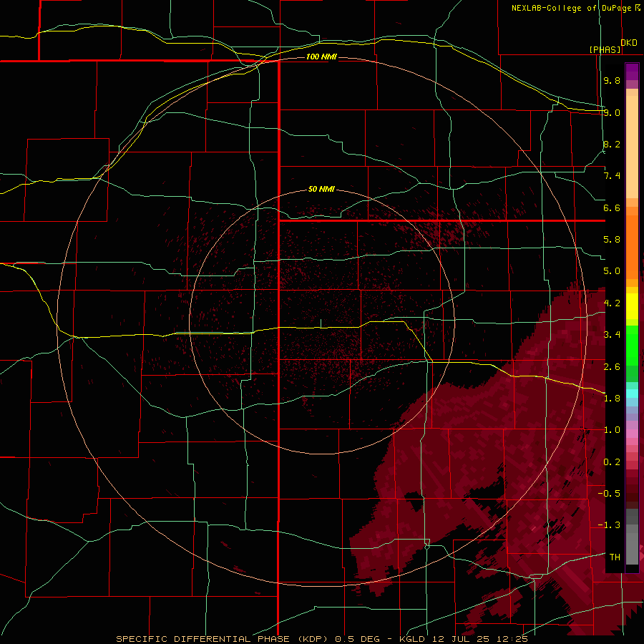This screenshot has height=644, width=644.
Task: Click the 12 JUL 25 date text
Action: tap(460, 639)
